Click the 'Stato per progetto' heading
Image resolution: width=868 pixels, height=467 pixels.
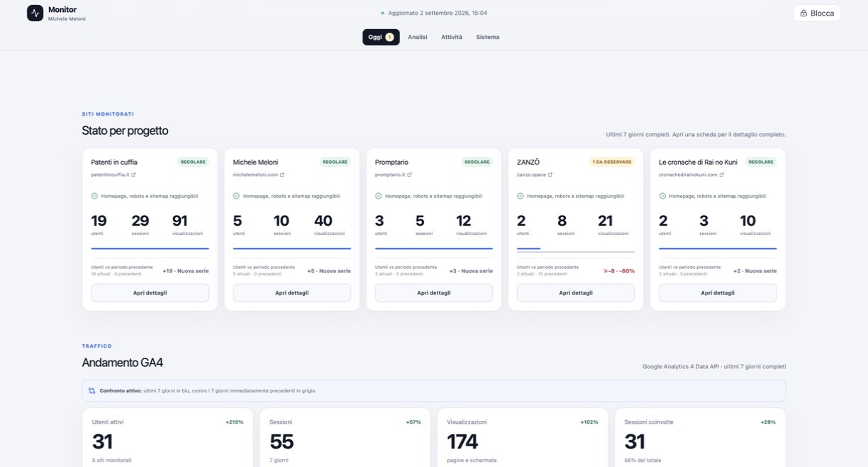(125, 131)
